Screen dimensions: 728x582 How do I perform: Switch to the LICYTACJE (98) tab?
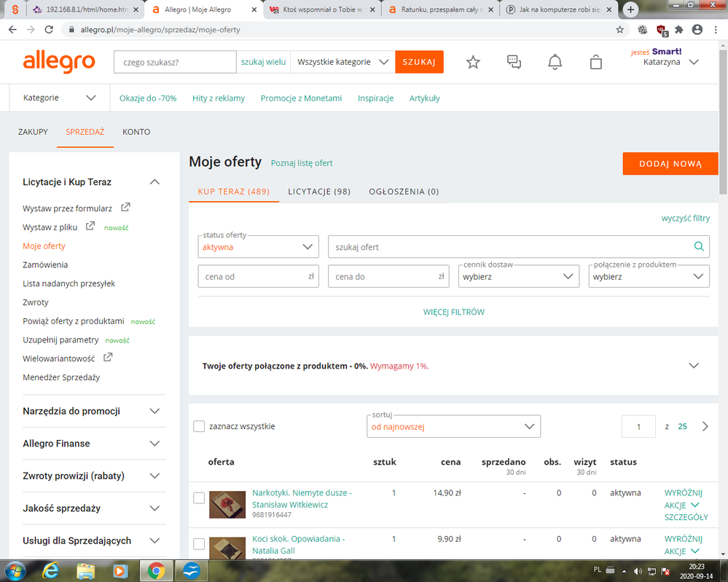(319, 192)
